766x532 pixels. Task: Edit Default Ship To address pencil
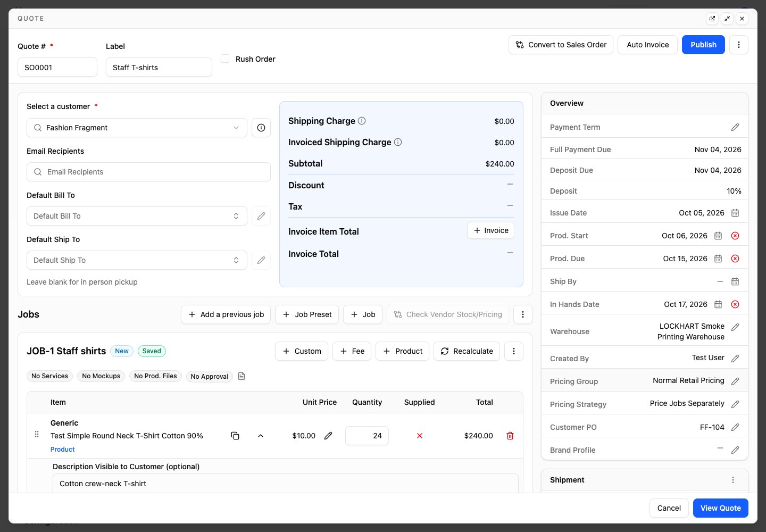(x=261, y=260)
